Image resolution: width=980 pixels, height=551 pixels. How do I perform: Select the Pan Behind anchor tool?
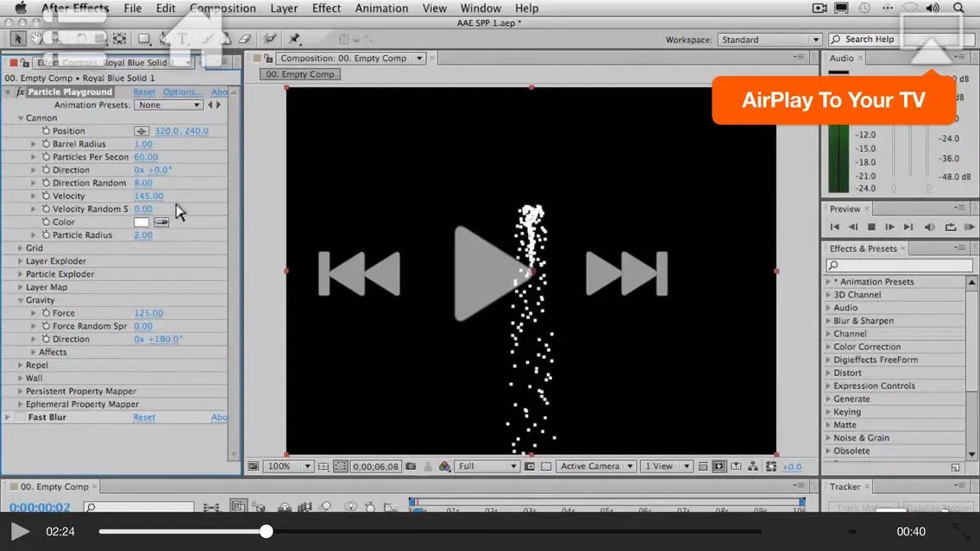[x=119, y=39]
